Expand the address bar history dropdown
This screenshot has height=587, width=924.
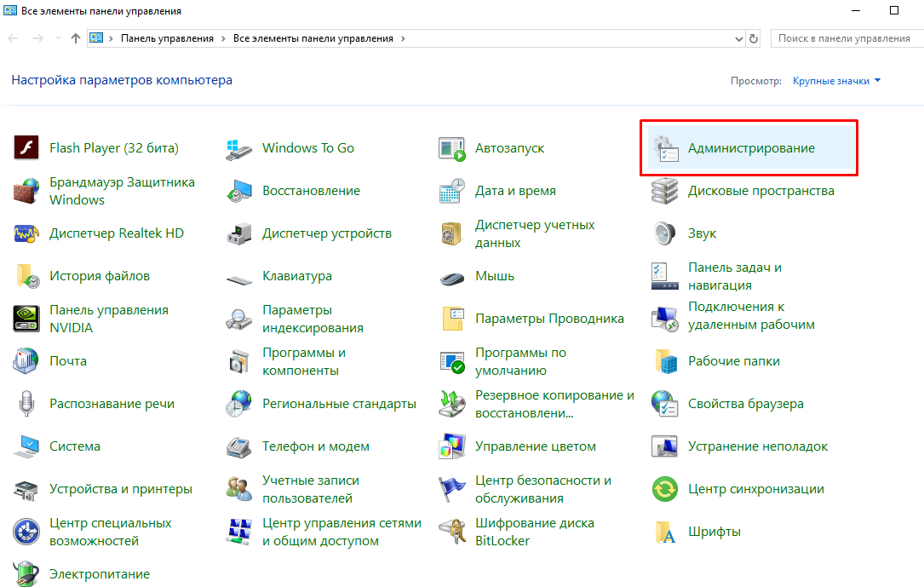point(739,39)
